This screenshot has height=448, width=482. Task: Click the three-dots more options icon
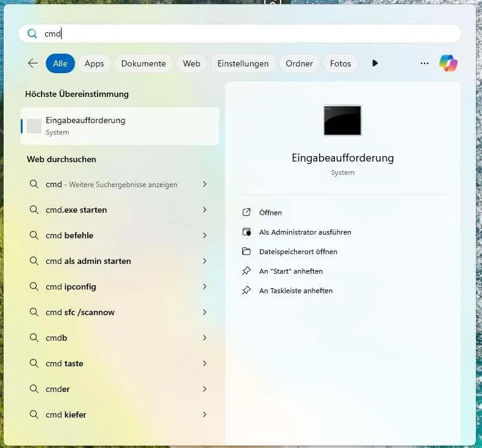[x=425, y=63]
